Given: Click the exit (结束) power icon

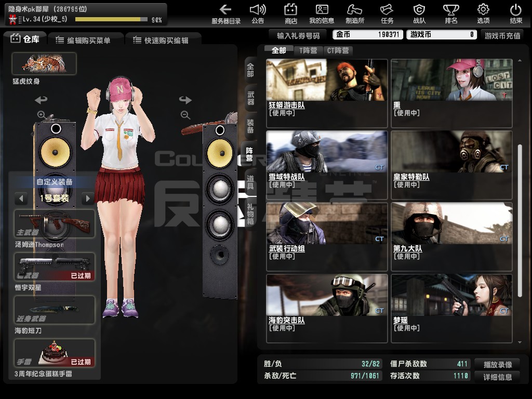Looking at the screenshot, I should tap(516, 14).
